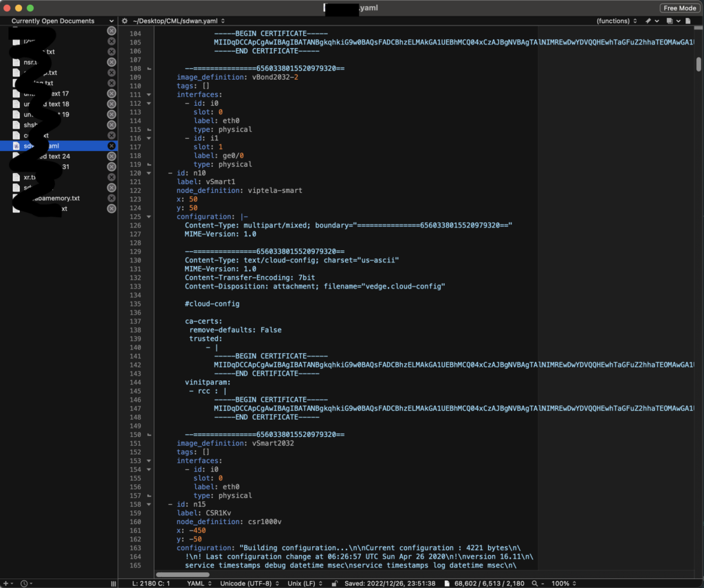Click the marker pencil icon in navigation bar
This screenshot has height=588, width=704.
648,21
